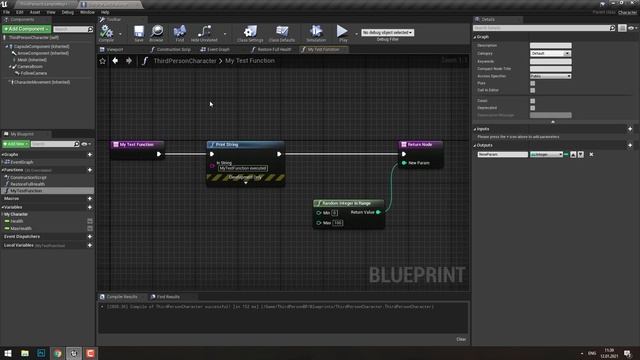This screenshot has width=640, height=360.
Task: Click the Details search field
Action: tap(544, 28)
